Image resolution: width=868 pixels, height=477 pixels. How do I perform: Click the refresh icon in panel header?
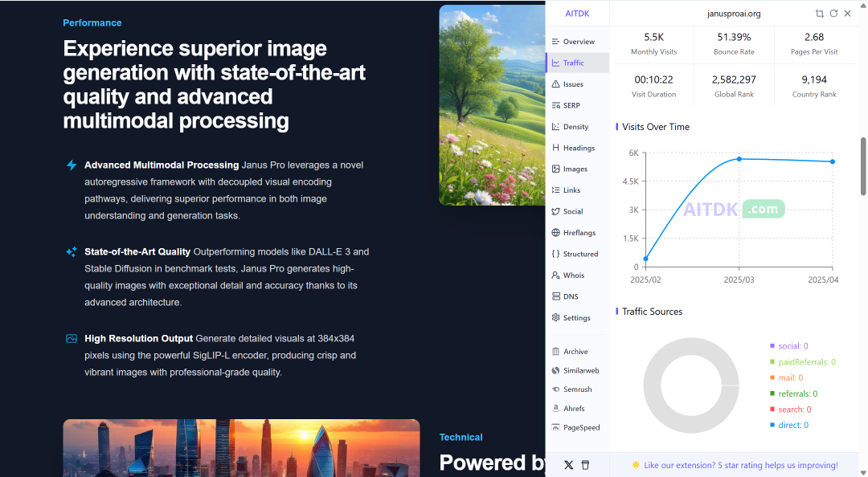(x=833, y=14)
